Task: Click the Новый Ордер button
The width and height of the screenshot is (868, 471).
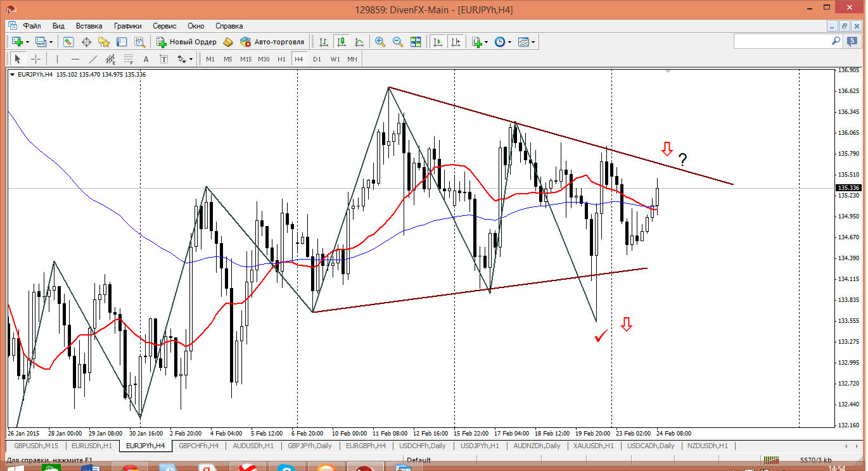Action: click(187, 42)
